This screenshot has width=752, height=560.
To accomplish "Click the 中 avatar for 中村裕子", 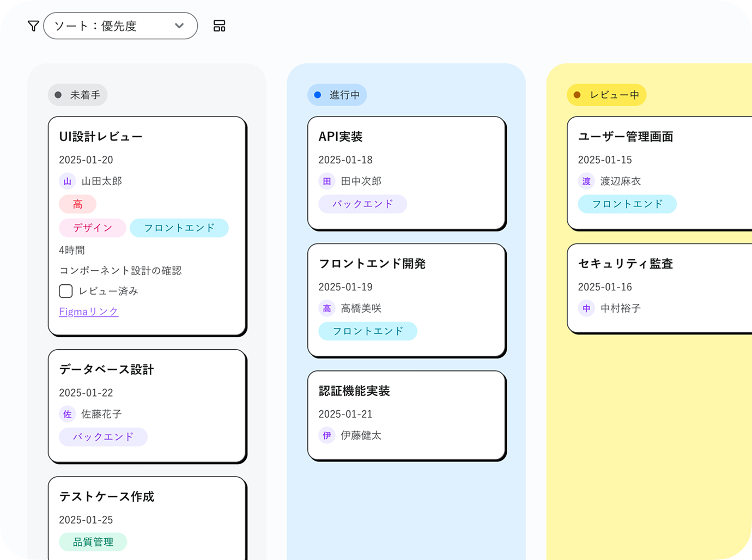I will pyautogui.click(x=586, y=308).
